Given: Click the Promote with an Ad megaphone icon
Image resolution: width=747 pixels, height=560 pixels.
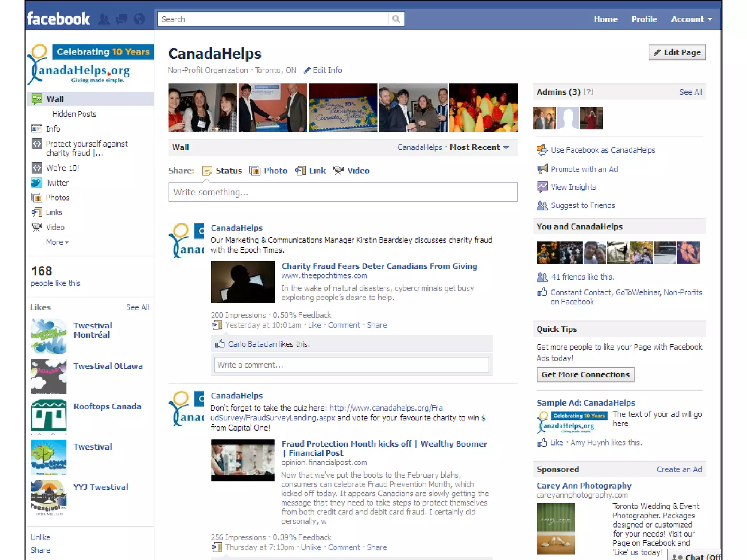Looking at the screenshot, I should coord(542,169).
